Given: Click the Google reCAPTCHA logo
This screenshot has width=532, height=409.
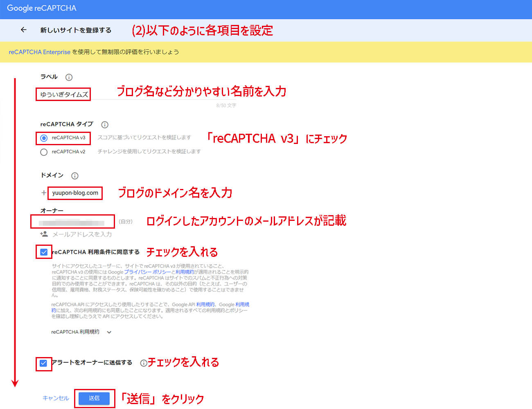Looking at the screenshot, I should pos(41,8).
